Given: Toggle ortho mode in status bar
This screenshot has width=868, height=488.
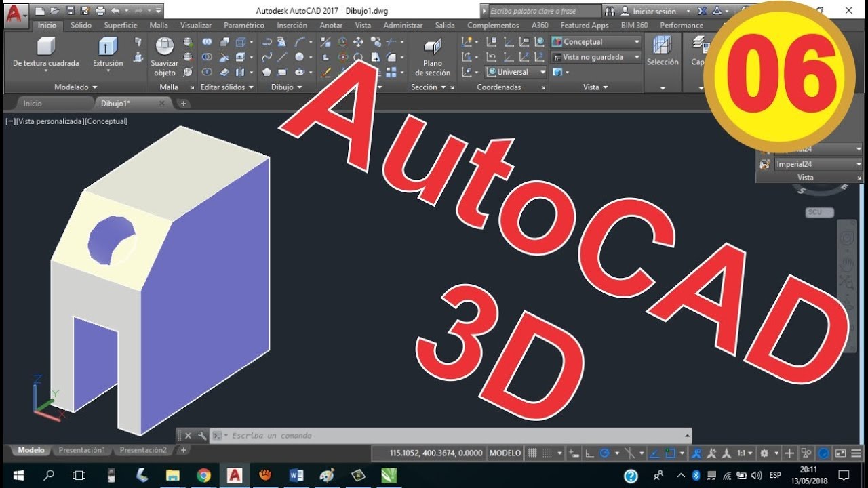Looking at the screenshot, I should click(x=590, y=453).
